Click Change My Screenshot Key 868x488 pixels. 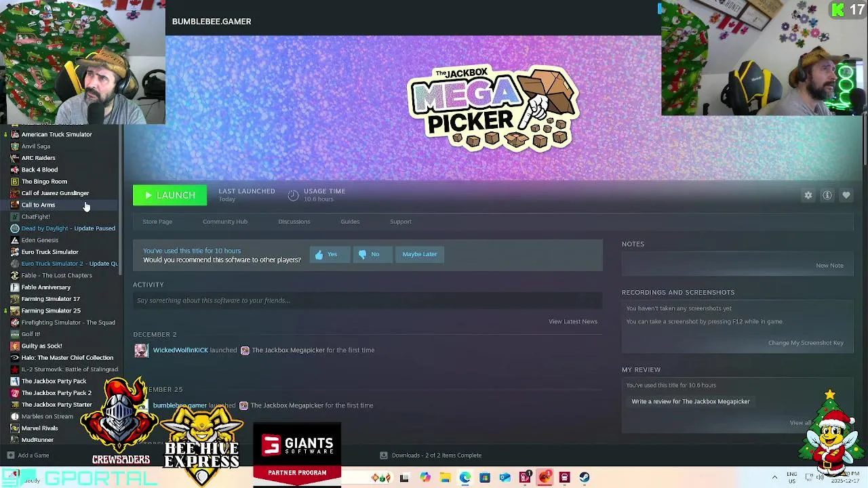point(806,343)
